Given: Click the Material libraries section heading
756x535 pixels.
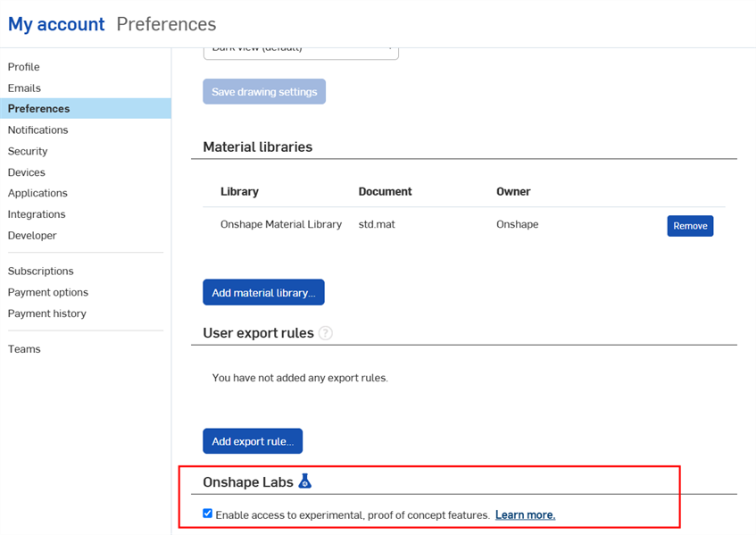Looking at the screenshot, I should click(x=257, y=146).
